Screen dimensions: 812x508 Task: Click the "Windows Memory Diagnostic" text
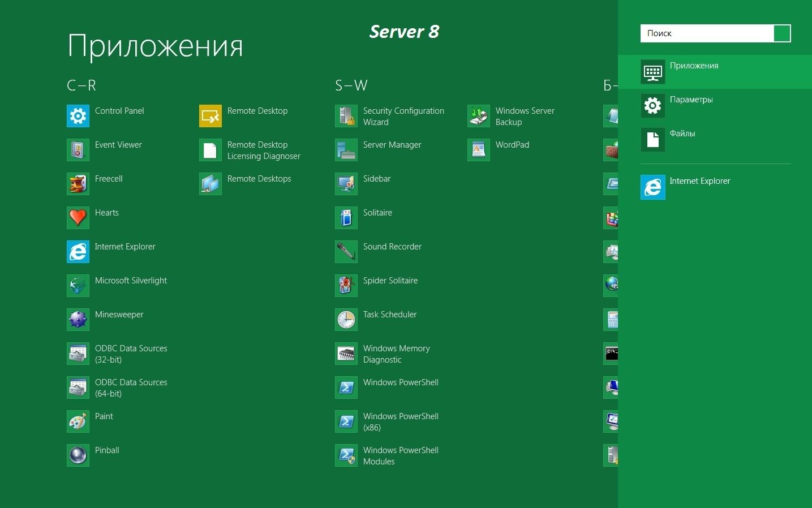pyautogui.click(x=397, y=354)
